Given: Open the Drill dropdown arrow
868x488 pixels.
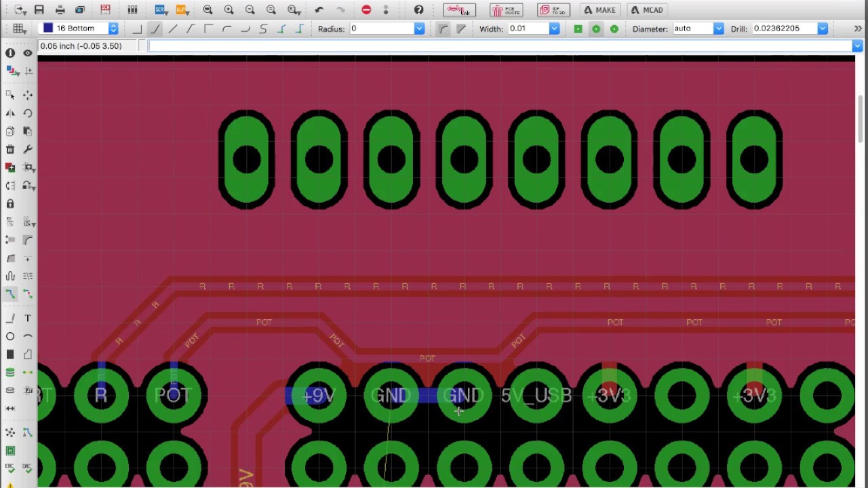Looking at the screenshot, I should click(x=823, y=28).
